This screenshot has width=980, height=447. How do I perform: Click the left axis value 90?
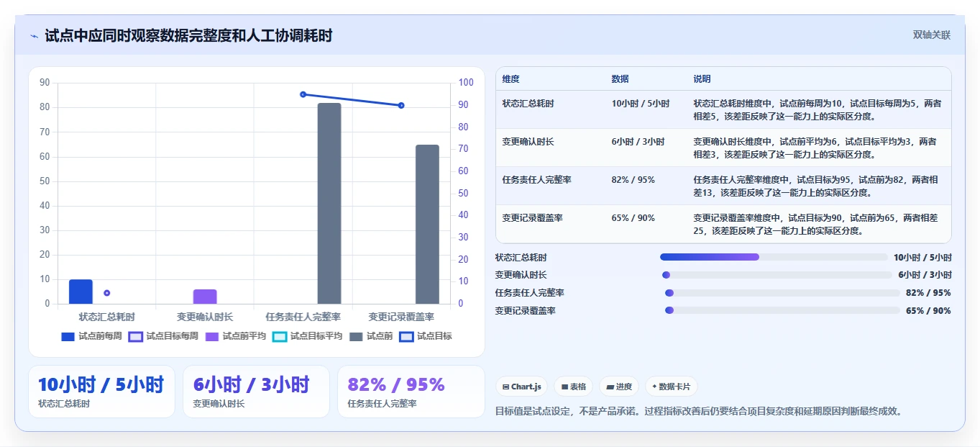45,83
